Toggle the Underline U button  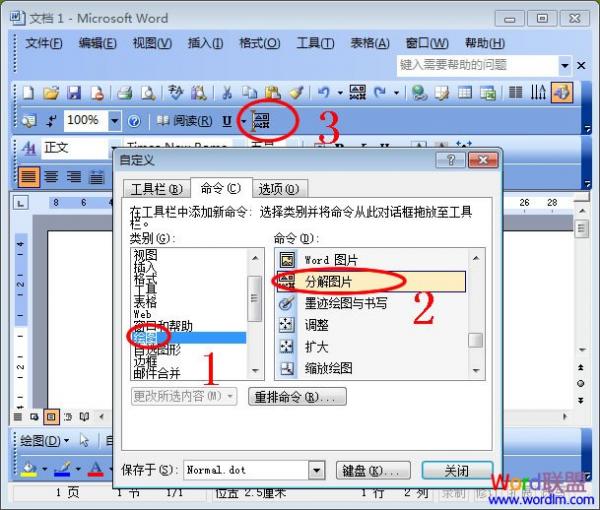tap(227, 121)
